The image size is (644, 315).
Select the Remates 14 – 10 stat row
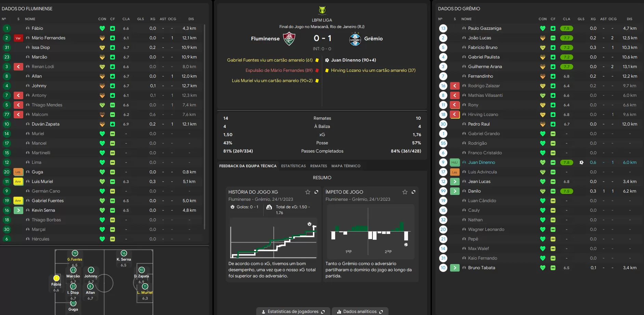coord(322,118)
